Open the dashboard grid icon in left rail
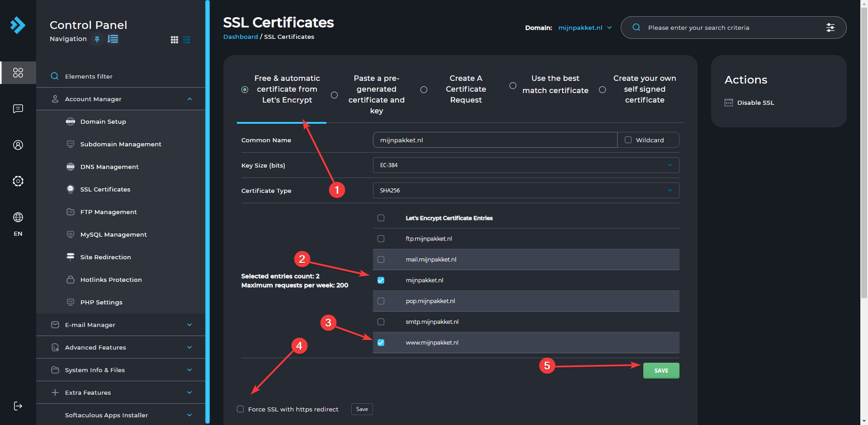868x425 pixels. pos(18,73)
